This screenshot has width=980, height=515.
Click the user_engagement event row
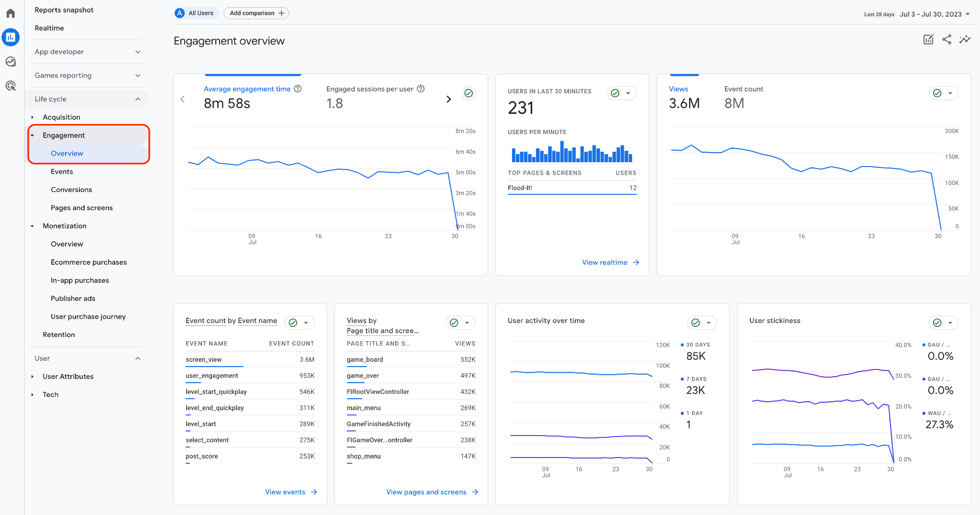point(250,376)
